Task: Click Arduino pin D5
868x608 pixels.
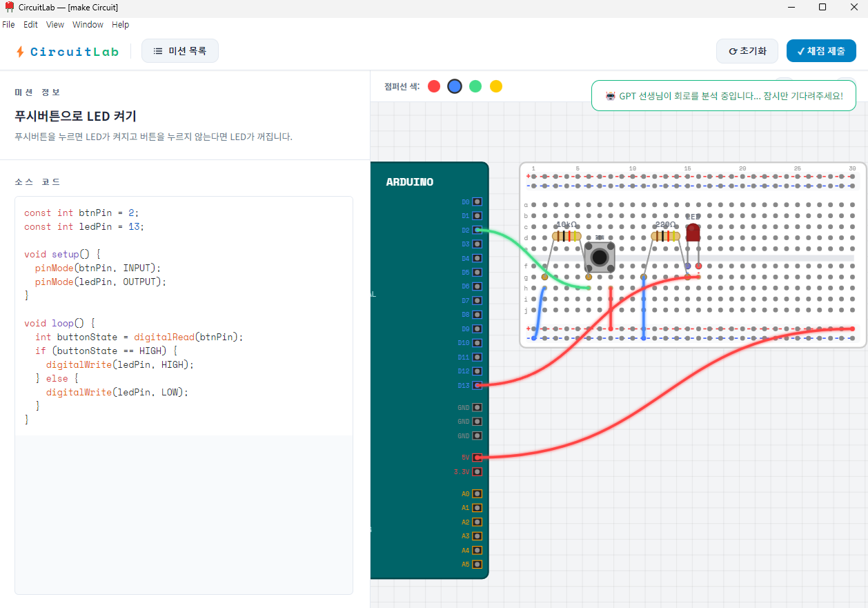Action: click(477, 273)
